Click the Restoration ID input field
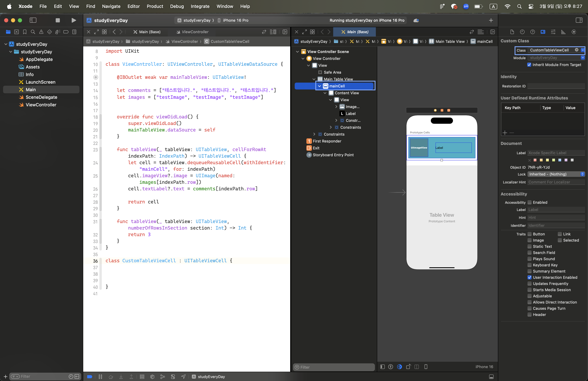The image size is (588, 381). (556, 86)
